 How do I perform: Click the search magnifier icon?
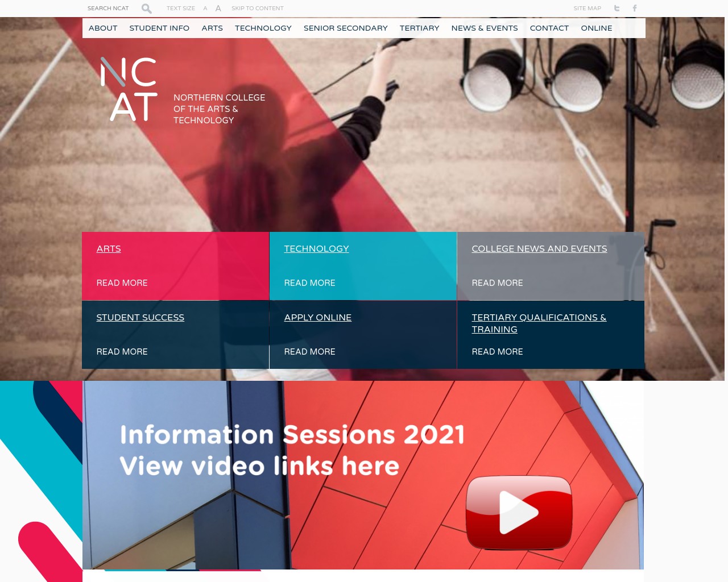146,9
